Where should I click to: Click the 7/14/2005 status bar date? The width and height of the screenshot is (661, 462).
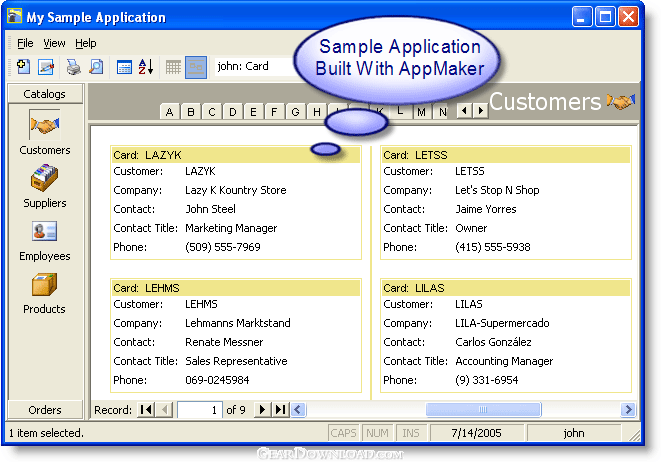pos(476,433)
